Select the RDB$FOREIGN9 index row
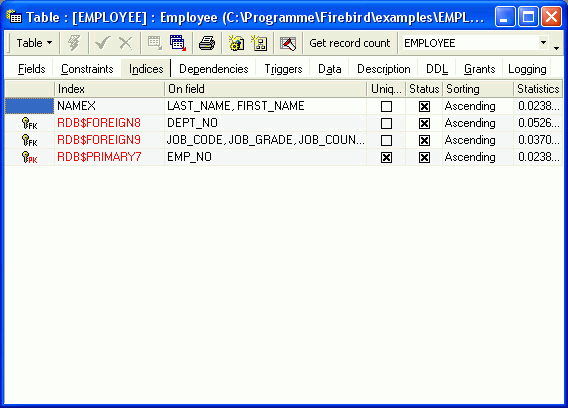Screen dimensions: 568x408 (x=284, y=140)
